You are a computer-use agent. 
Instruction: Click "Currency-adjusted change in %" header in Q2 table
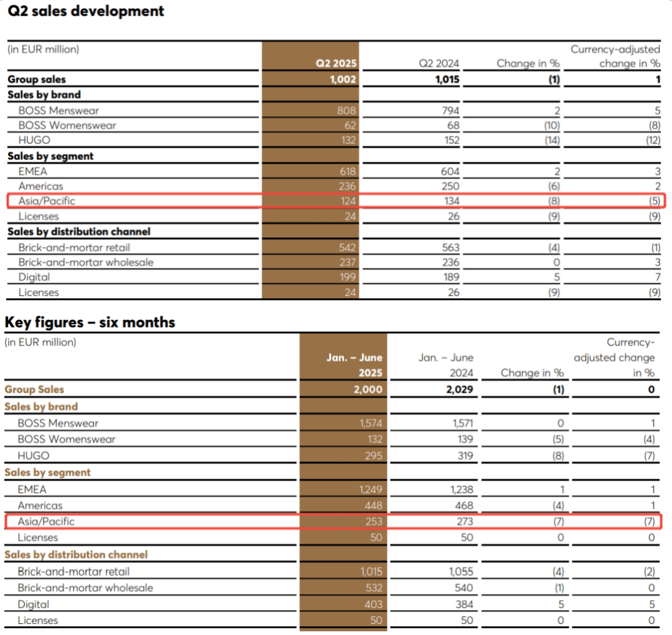click(x=615, y=57)
